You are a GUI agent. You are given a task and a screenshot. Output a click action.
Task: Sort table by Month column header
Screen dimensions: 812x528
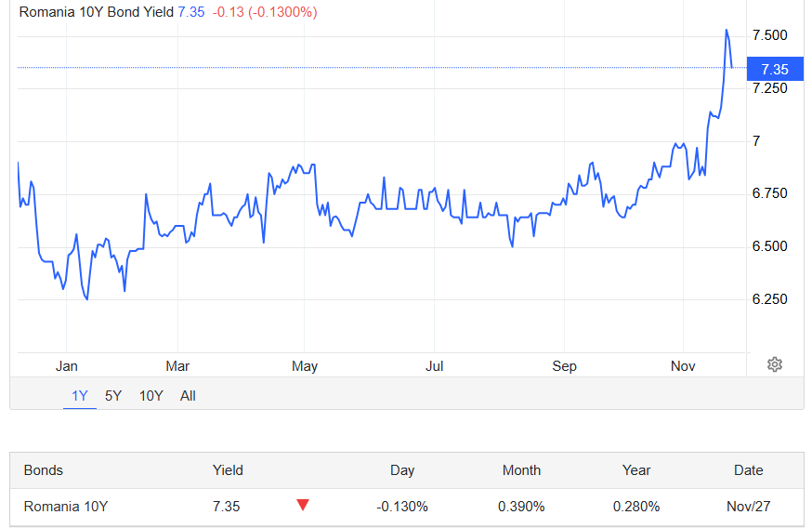coord(521,470)
